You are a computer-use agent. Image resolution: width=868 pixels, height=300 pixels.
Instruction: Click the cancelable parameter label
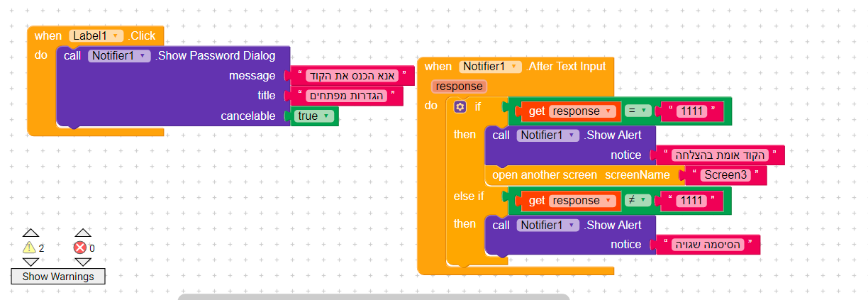pyautogui.click(x=247, y=116)
